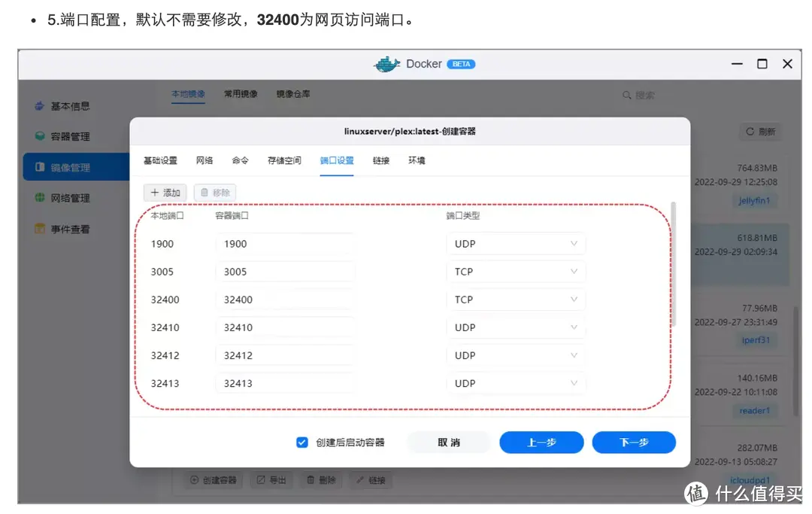Click the container port field 32400
The image size is (812, 514).
pyautogui.click(x=285, y=300)
